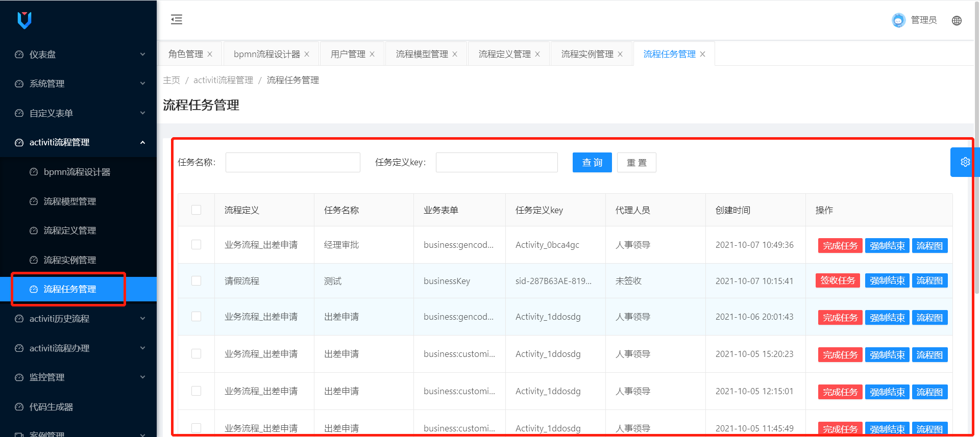Viewport: 980px width, 437px height.
Task: Close the 流程任务管理 tab
Action: pyautogui.click(x=703, y=54)
